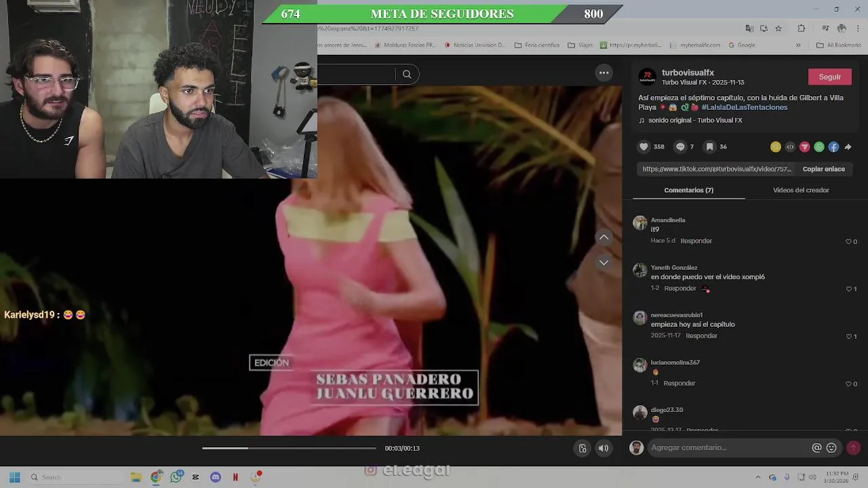Open the myherbalife.com bookmark
The image size is (868, 488).
pos(695,45)
